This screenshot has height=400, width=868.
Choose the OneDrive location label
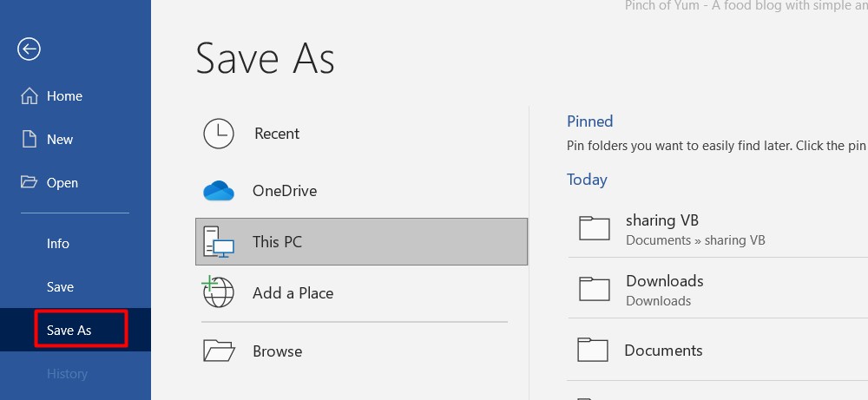tap(285, 191)
